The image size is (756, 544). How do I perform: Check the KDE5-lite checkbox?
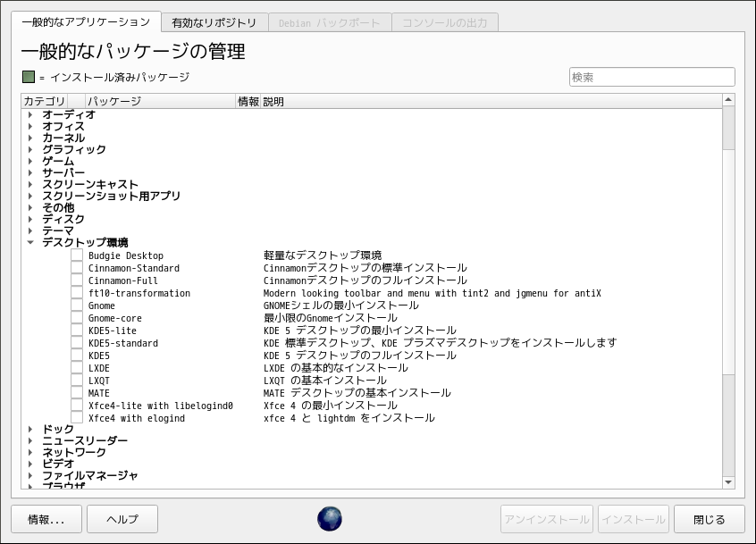click(77, 331)
